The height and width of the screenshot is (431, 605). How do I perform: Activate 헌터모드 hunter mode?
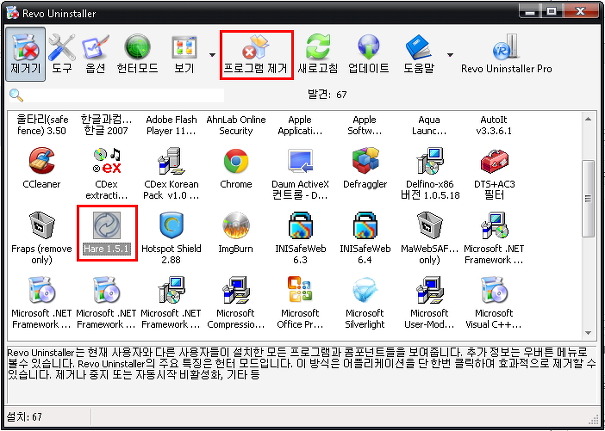point(137,54)
